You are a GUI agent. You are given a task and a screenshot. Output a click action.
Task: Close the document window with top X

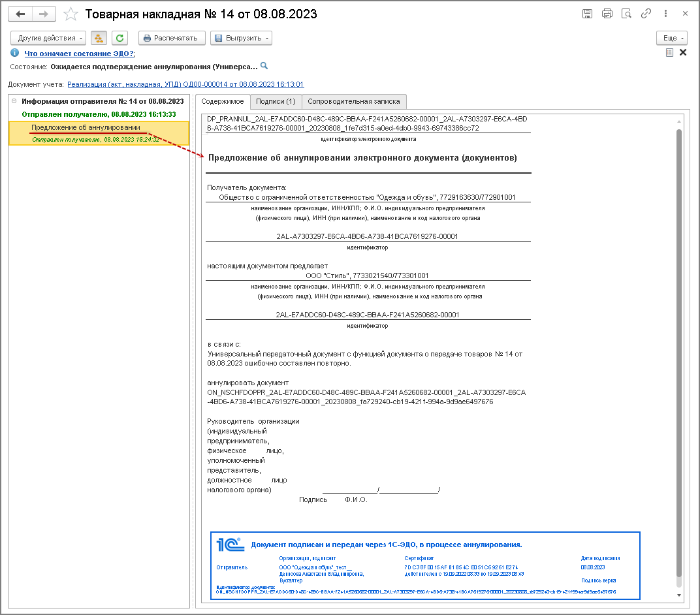[x=685, y=14]
